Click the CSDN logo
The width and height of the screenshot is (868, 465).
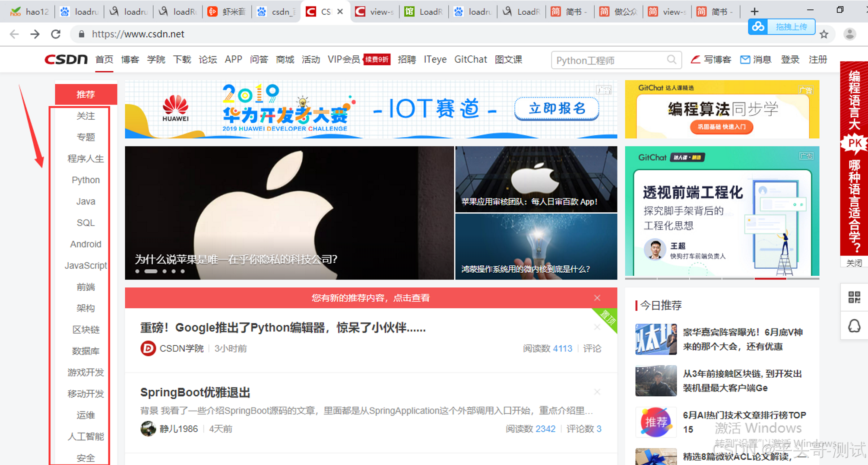pos(66,59)
